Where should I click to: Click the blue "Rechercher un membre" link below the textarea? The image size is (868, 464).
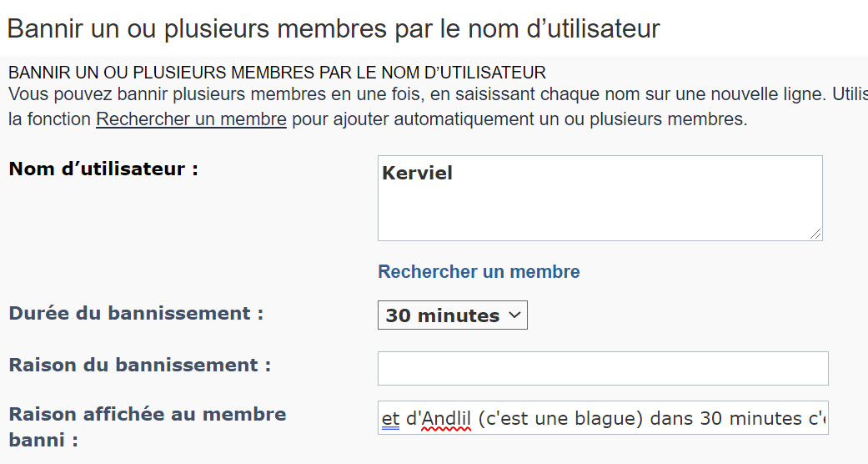[x=479, y=272]
